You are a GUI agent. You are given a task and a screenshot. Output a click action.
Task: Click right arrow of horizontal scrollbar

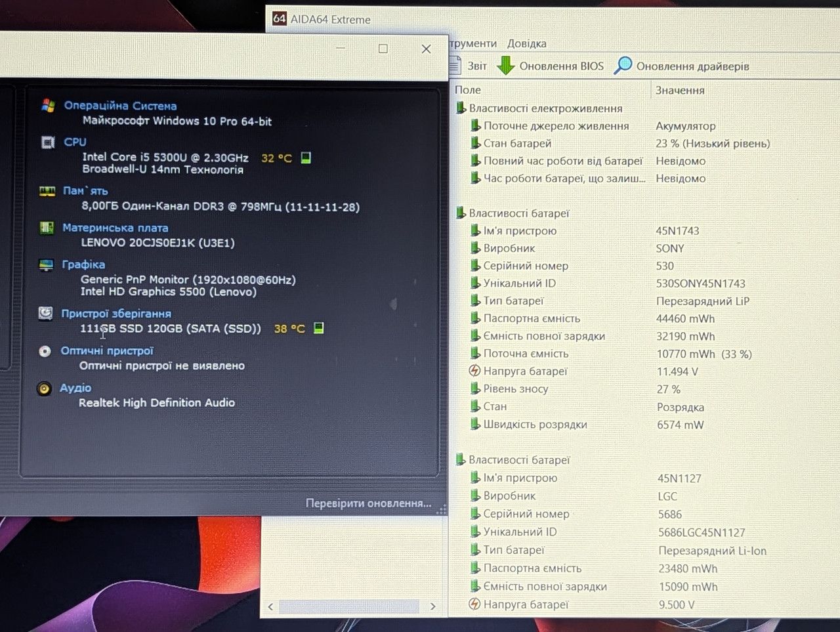click(432, 606)
